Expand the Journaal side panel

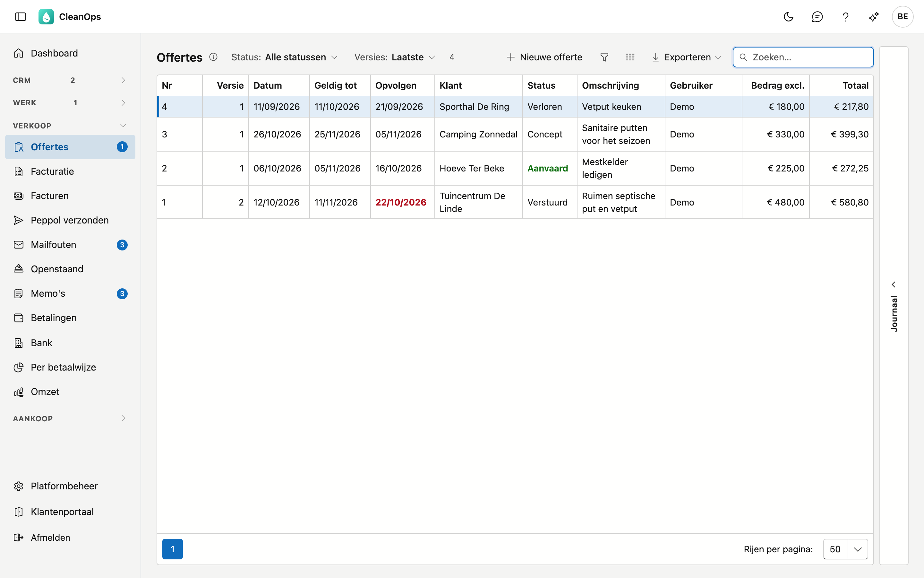tap(894, 306)
